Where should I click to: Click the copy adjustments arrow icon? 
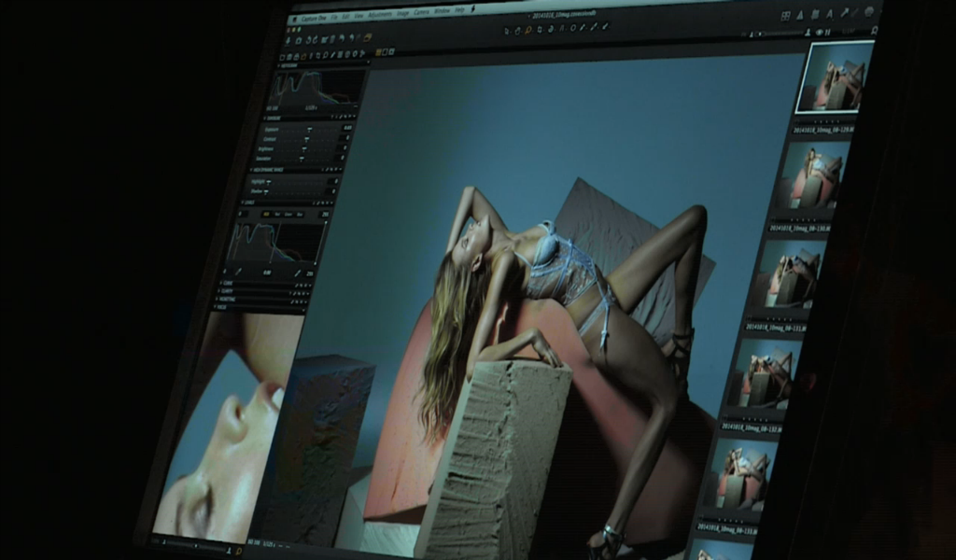click(x=844, y=13)
